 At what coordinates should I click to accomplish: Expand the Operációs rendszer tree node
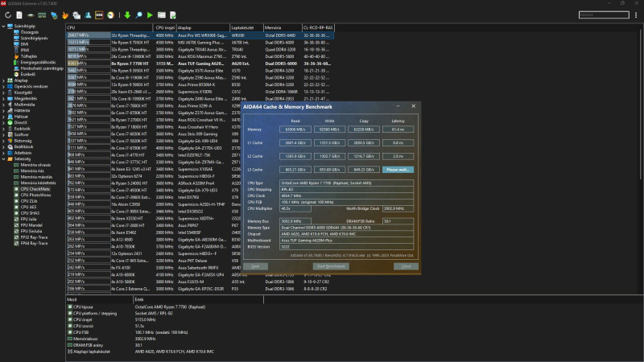pyautogui.click(x=4, y=87)
